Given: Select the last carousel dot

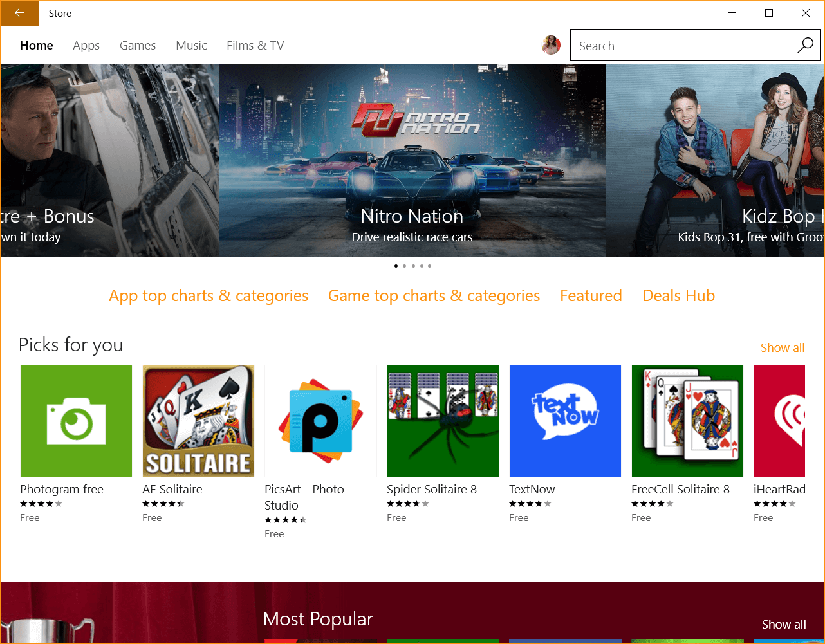Looking at the screenshot, I should [x=429, y=266].
